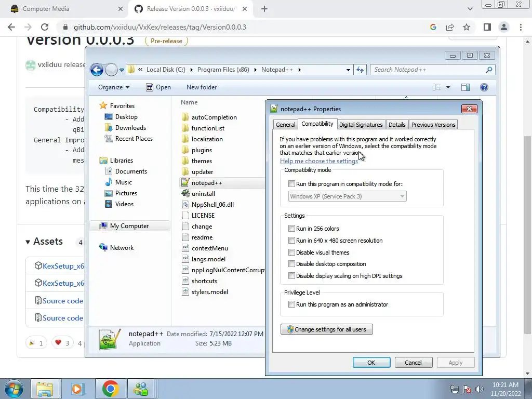Check Run this program as an administrator
Viewport: 532px width, 399px height.
(x=291, y=304)
